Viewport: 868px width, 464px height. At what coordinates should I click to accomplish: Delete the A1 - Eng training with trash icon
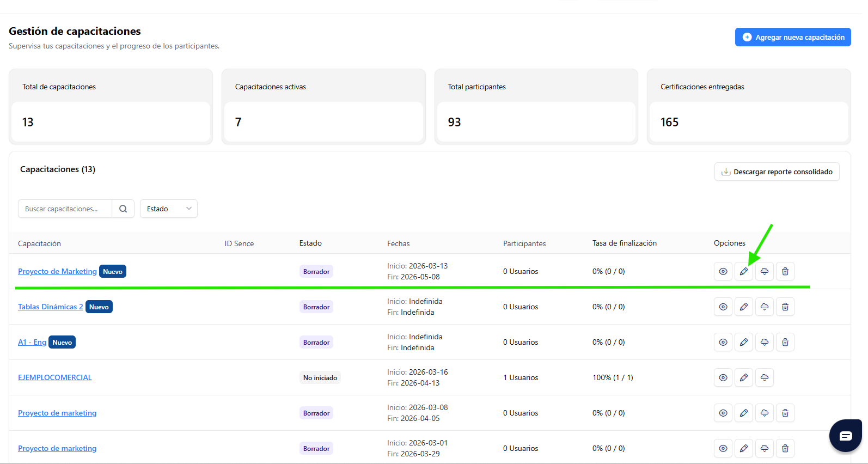click(785, 342)
